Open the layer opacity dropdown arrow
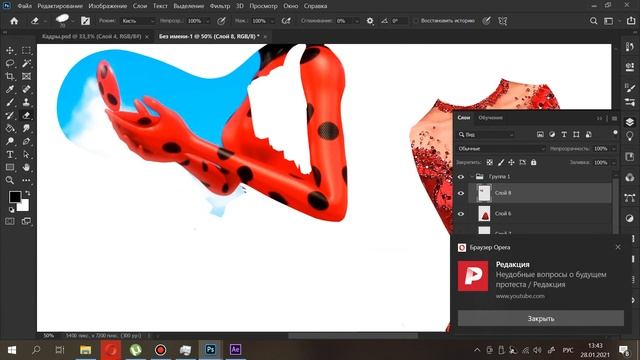640x360 pixels. click(613, 149)
